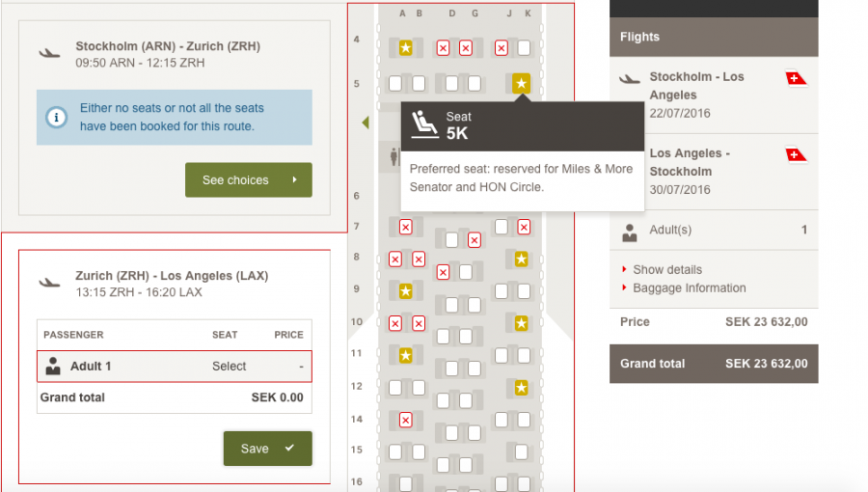Choose empty seat 5A
The height and width of the screenshot is (492, 868).
395,84
